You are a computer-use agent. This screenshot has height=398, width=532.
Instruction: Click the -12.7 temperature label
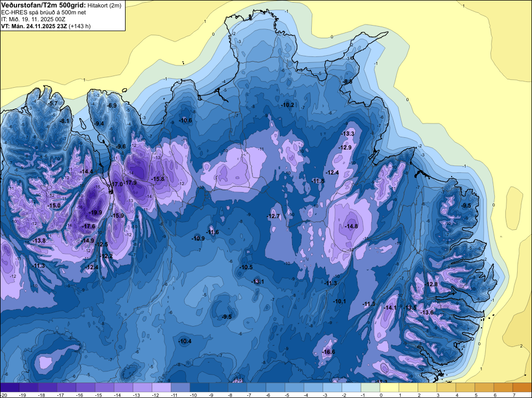(x=273, y=216)
